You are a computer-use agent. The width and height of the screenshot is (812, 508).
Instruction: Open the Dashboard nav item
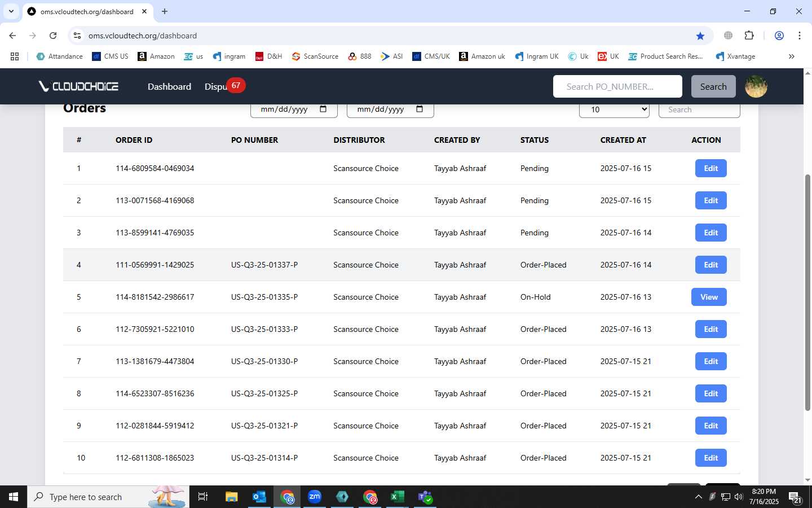(169, 86)
